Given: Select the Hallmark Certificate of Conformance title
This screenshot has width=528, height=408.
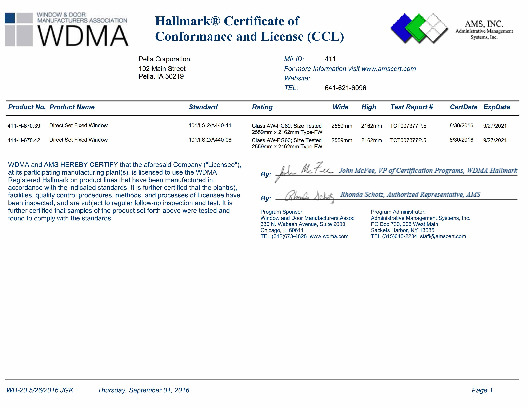Looking at the screenshot, I should click(x=250, y=29).
